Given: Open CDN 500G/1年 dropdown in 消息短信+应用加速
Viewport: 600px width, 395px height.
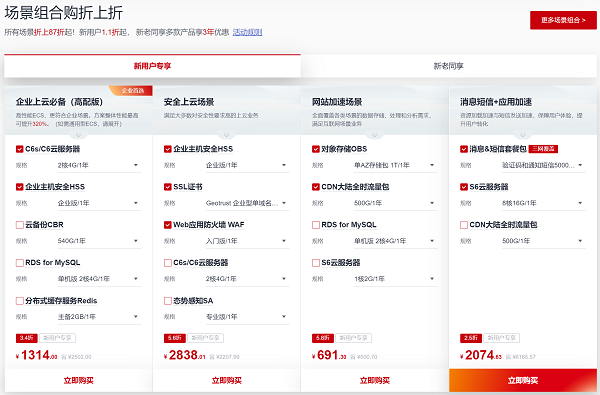Looking at the screenshot, I should point(543,241).
